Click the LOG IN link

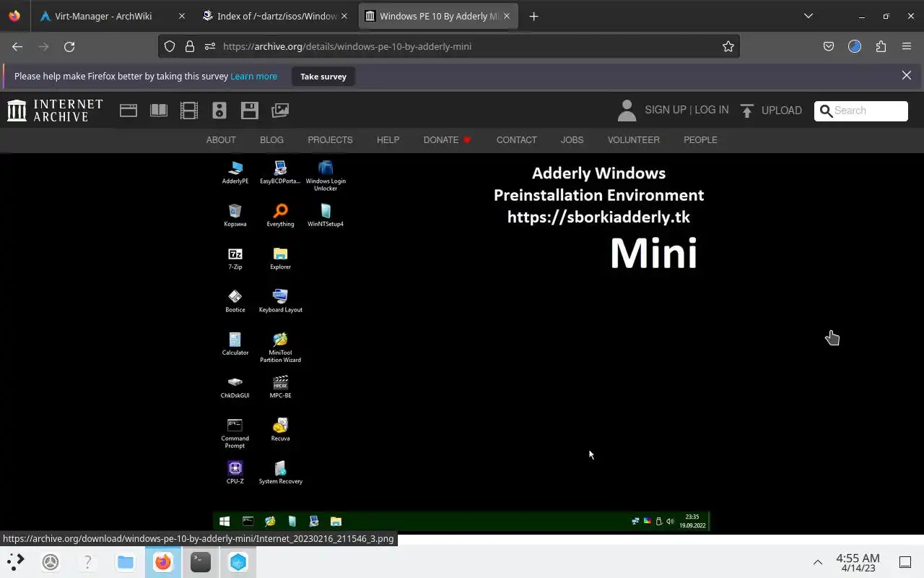712,110
